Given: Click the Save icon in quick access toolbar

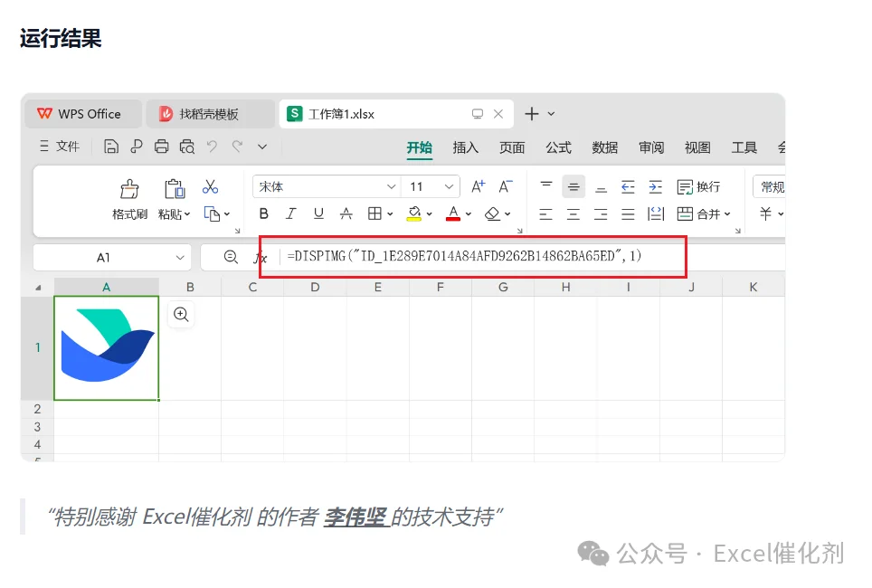Looking at the screenshot, I should (x=111, y=147).
